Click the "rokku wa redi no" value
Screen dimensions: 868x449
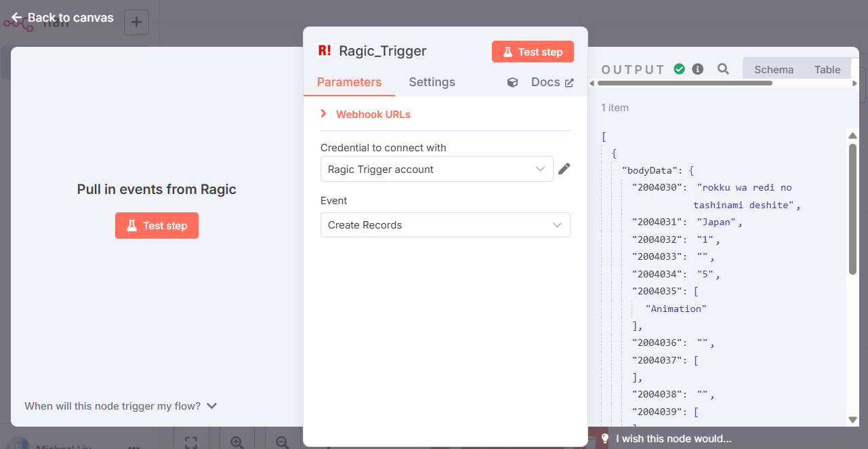pyautogui.click(x=745, y=187)
